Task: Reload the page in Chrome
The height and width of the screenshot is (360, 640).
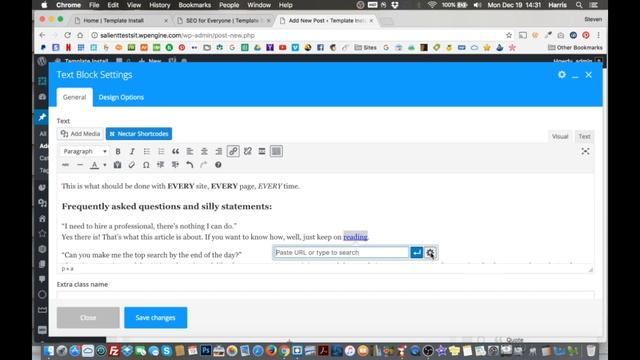Action: 67,36
